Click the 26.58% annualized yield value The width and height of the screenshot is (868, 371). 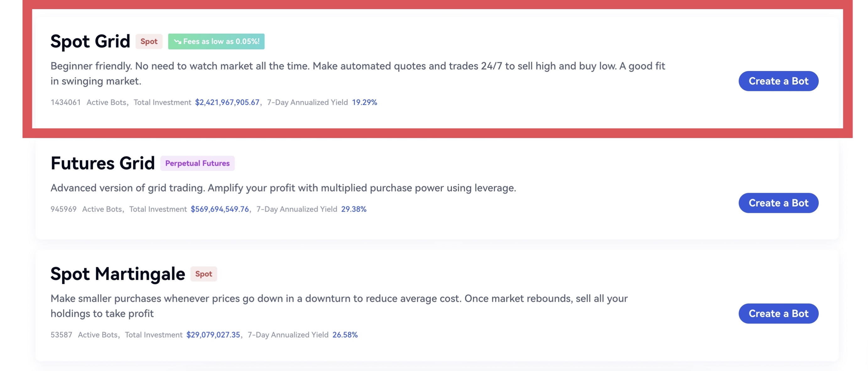tap(345, 335)
